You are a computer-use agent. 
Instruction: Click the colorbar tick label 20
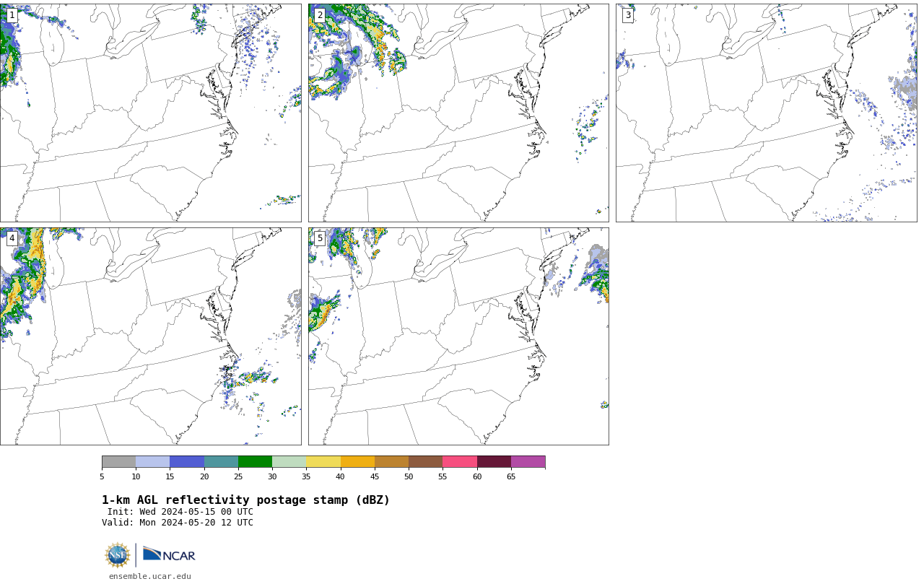coord(204,476)
